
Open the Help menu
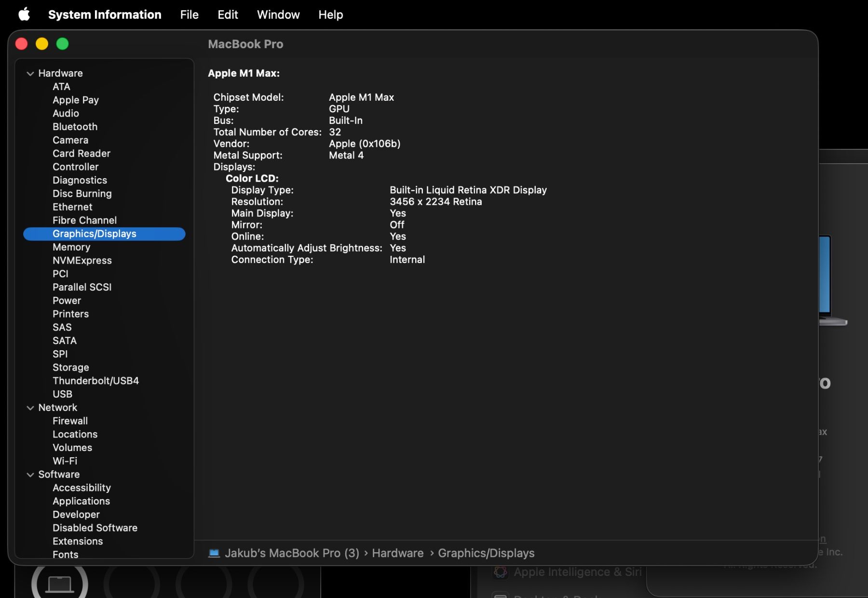(330, 14)
